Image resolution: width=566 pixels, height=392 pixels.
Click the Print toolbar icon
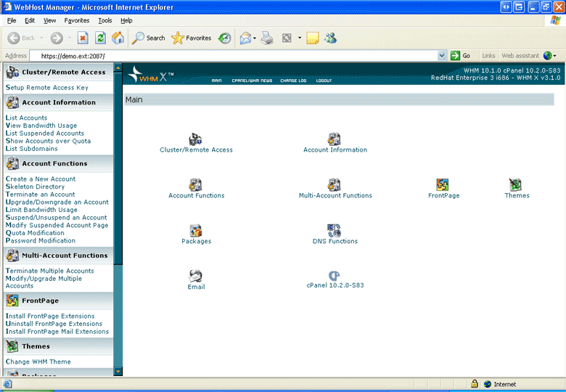[x=267, y=38]
